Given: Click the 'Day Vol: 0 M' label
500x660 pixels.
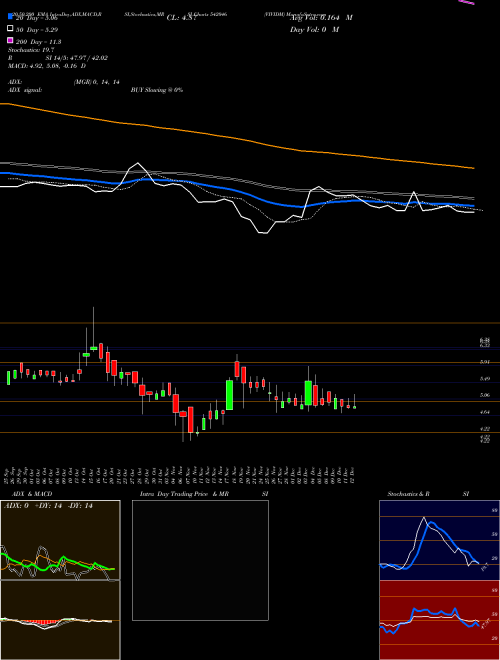Looking at the screenshot, I should pyautogui.click(x=314, y=29).
